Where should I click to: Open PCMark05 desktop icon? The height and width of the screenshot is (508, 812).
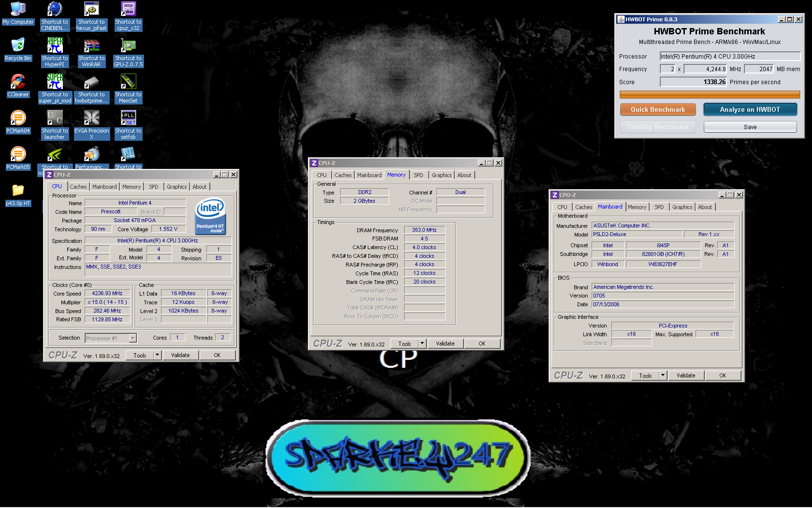tap(18, 158)
